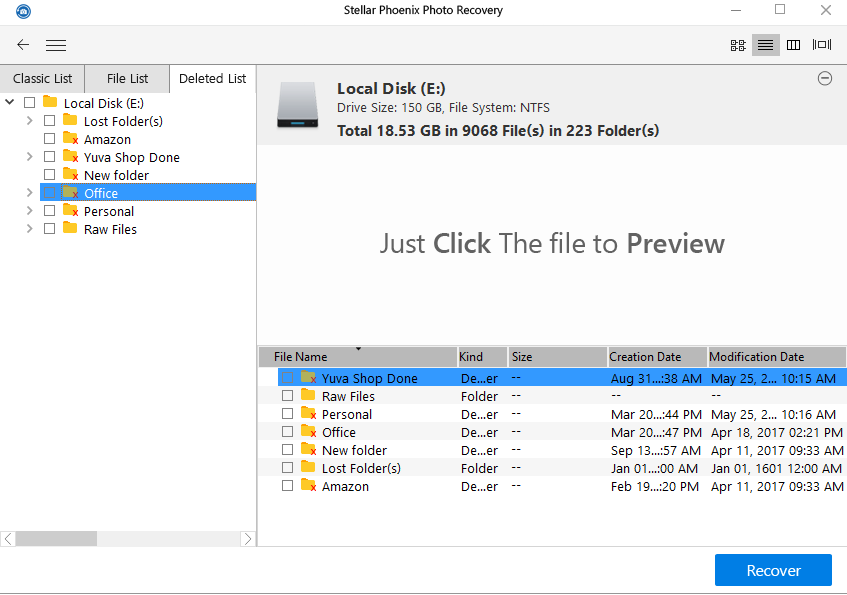Click the Local Disk (E:) drive image
This screenshot has height=595, width=847.
(x=298, y=105)
